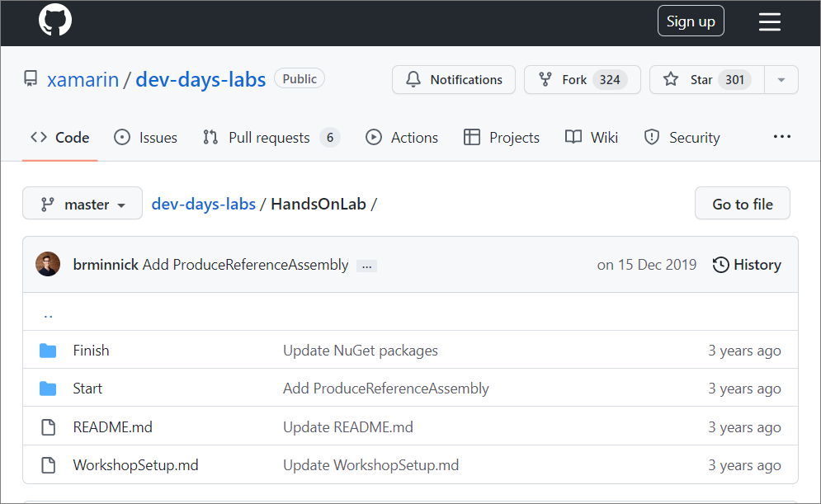Expand the master branch dropdown
821x504 pixels.
point(83,204)
